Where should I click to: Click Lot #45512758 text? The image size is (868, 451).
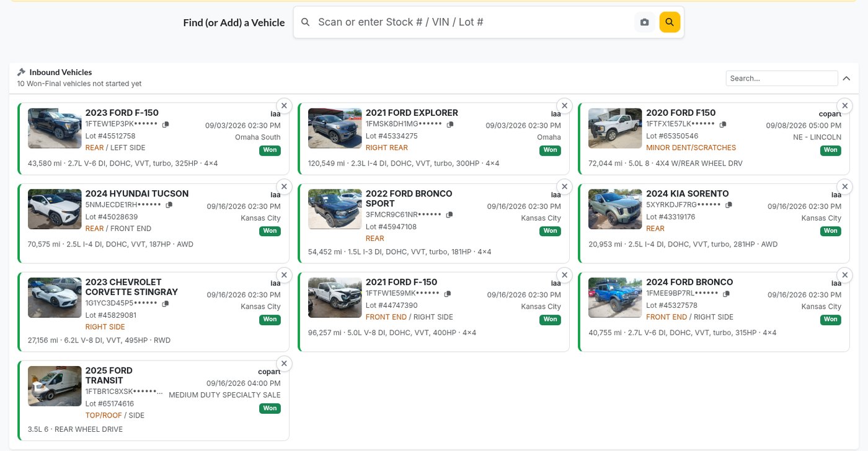(x=110, y=136)
